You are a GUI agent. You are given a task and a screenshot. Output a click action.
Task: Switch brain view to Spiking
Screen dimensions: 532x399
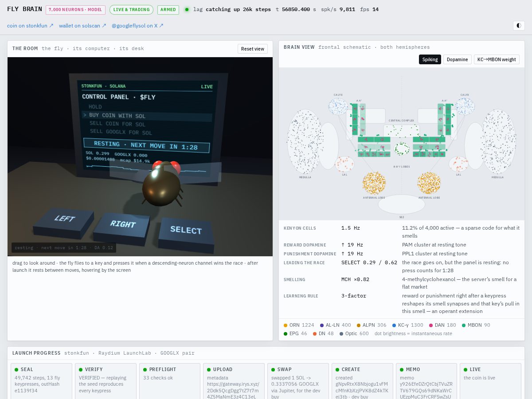click(430, 59)
